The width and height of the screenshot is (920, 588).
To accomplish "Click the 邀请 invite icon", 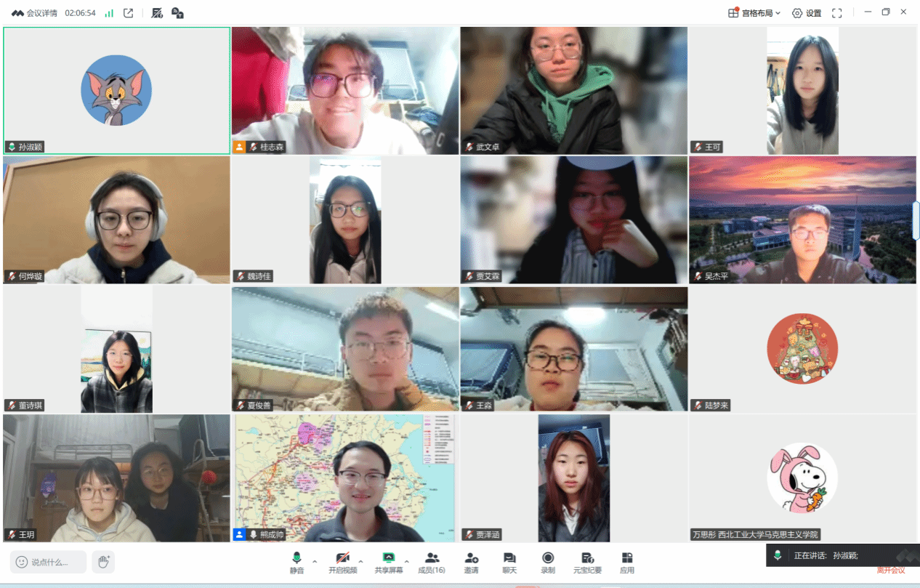I will tap(471, 562).
